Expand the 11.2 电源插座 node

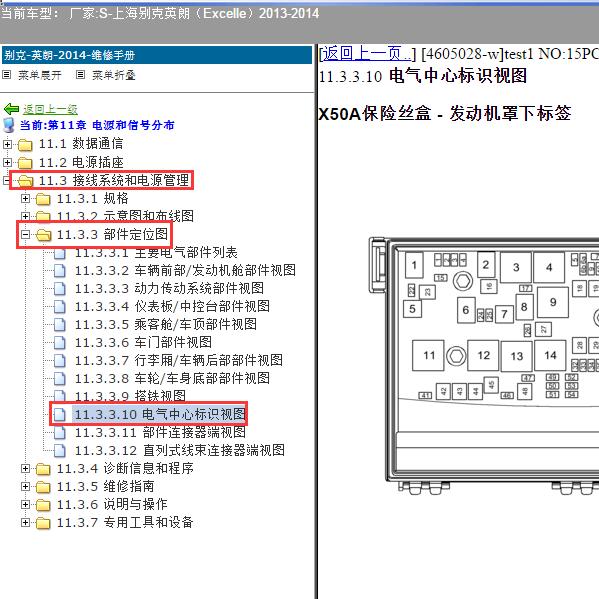point(7,162)
